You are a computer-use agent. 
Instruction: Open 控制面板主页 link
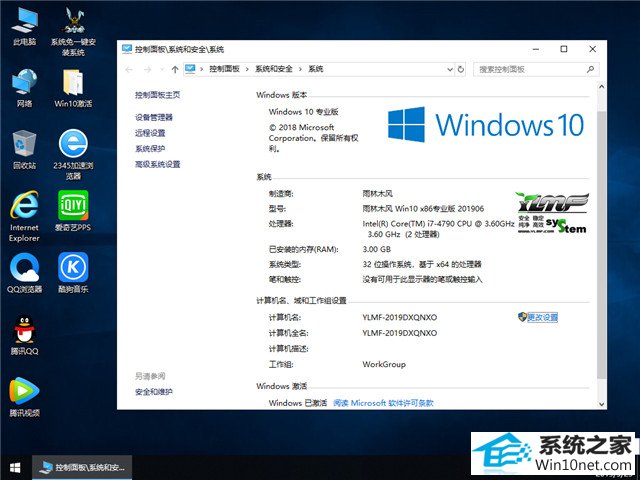[x=158, y=95]
